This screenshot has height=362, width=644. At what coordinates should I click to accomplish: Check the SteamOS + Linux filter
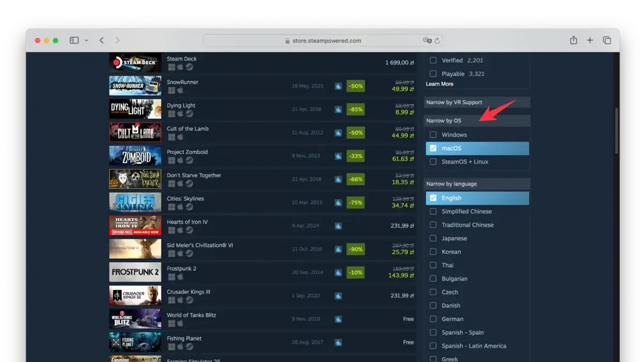pos(433,161)
